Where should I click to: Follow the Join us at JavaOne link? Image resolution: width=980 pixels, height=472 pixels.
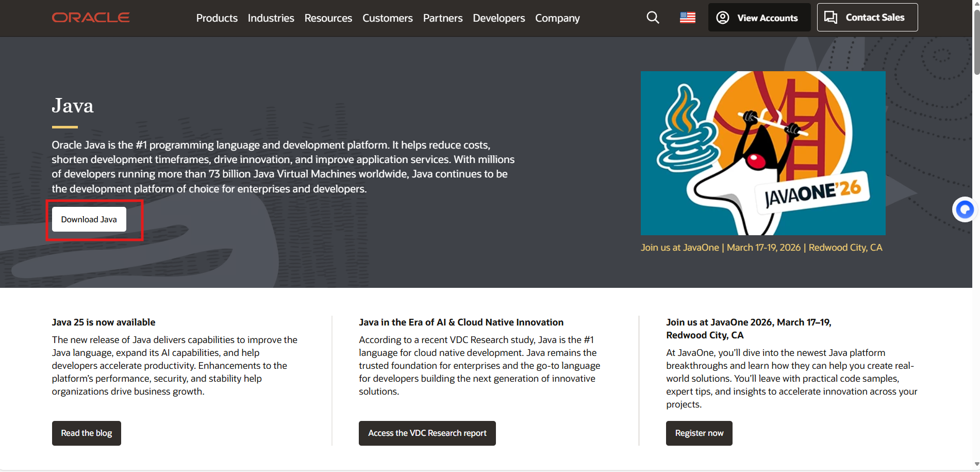pos(761,248)
